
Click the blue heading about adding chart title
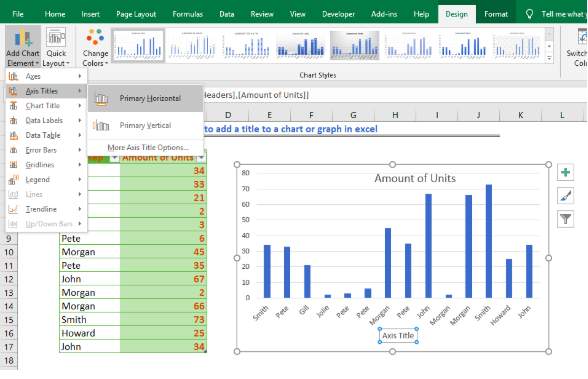click(x=291, y=129)
